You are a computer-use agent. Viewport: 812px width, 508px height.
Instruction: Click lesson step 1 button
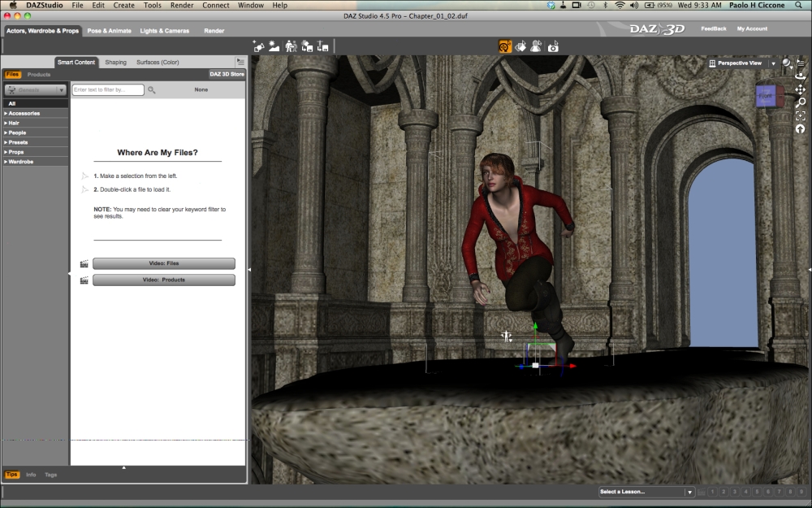[712, 492]
